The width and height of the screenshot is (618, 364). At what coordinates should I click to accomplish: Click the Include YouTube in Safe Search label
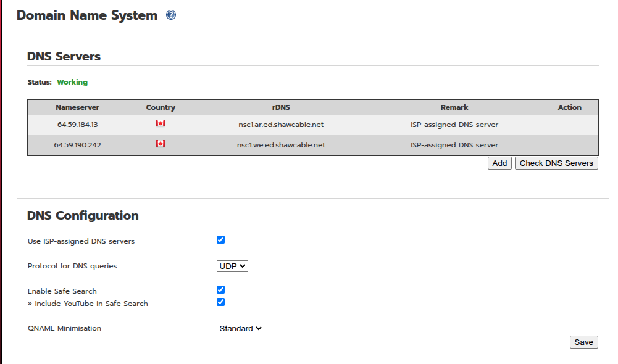click(x=91, y=304)
